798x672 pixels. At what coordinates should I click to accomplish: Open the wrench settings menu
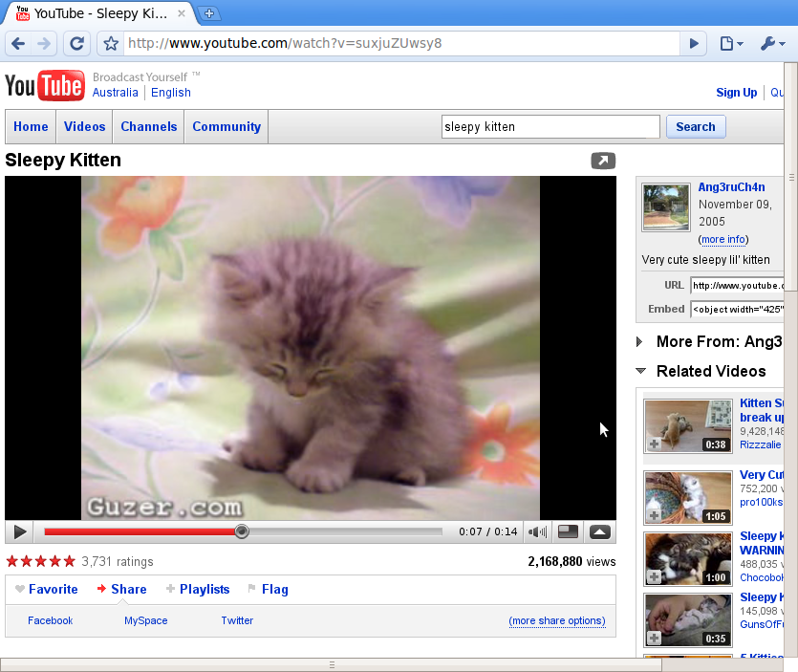pyautogui.click(x=772, y=44)
